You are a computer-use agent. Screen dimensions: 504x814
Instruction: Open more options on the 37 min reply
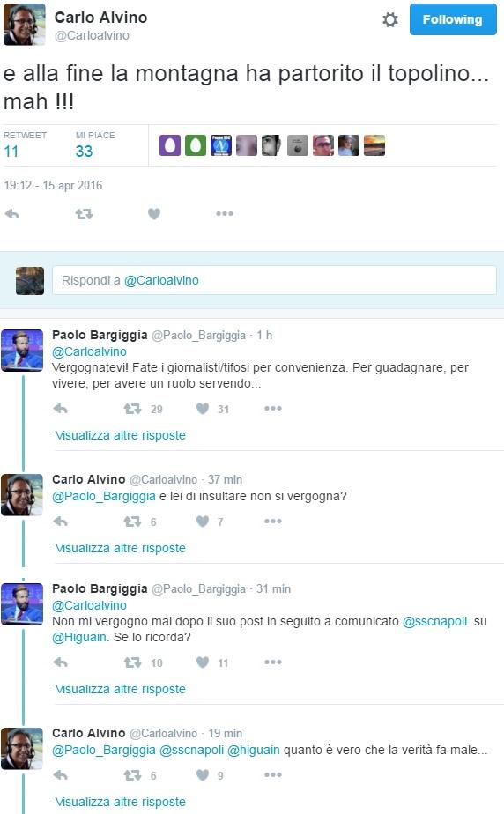tap(272, 521)
